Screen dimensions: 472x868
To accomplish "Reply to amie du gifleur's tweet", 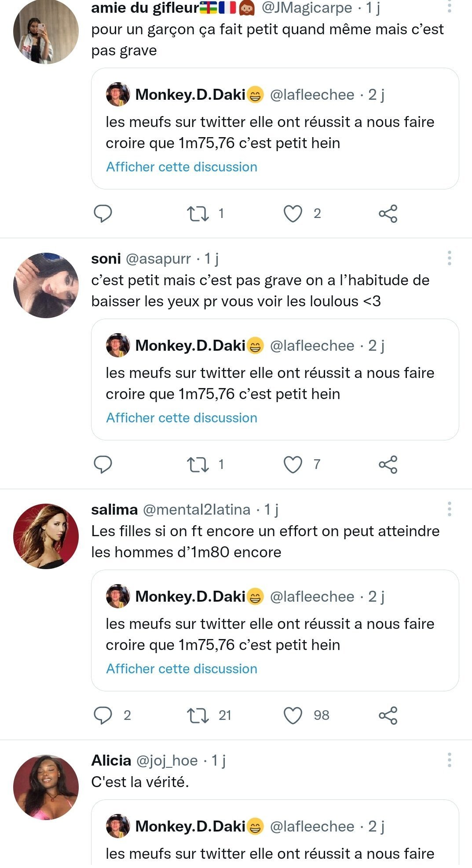I will tap(103, 214).
